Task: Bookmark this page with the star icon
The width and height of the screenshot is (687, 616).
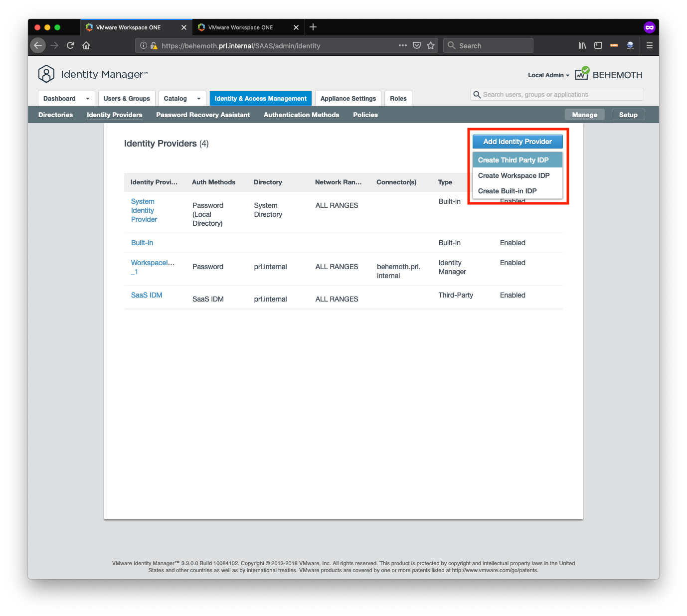Action: coord(431,45)
